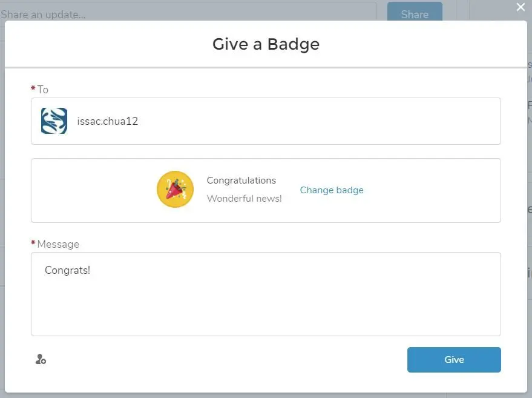This screenshot has height=398, width=532.
Task: Click the Congratulations party popper badge icon
Action: tap(175, 189)
